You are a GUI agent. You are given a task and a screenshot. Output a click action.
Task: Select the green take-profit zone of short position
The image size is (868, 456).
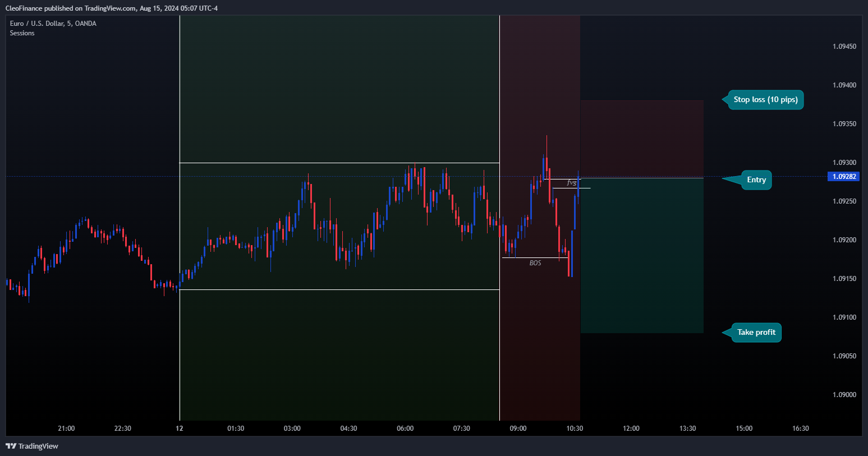642,256
